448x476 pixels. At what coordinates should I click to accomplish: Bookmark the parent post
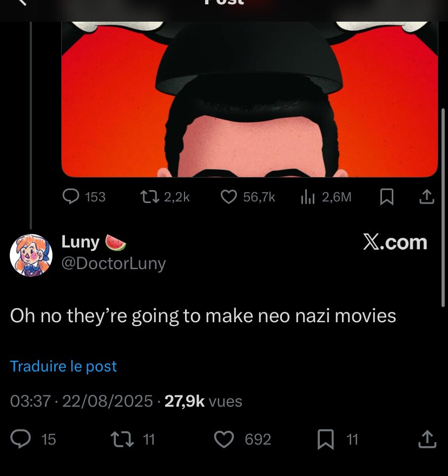(x=387, y=197)
